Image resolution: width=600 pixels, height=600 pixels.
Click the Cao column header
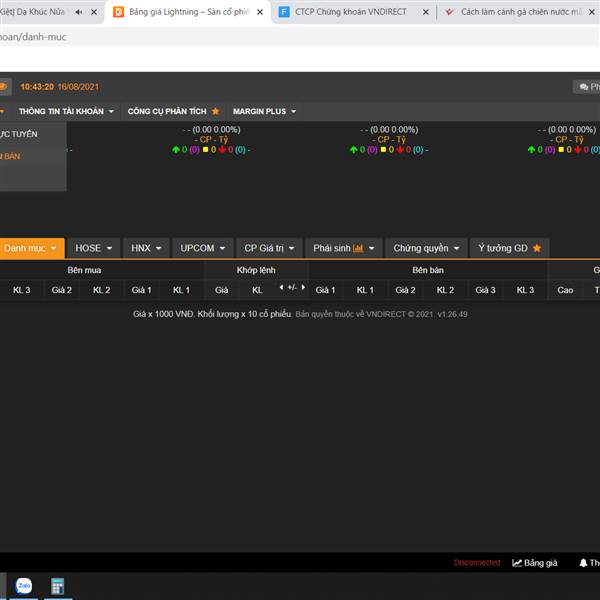[565, 290]
